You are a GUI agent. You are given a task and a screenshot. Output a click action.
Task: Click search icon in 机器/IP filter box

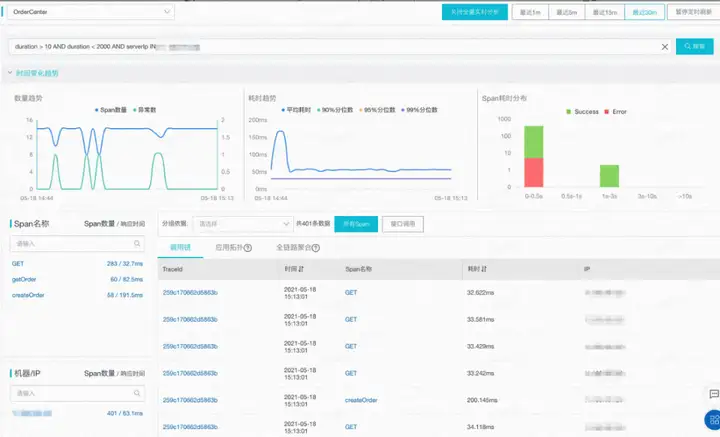tap(137, 393)
